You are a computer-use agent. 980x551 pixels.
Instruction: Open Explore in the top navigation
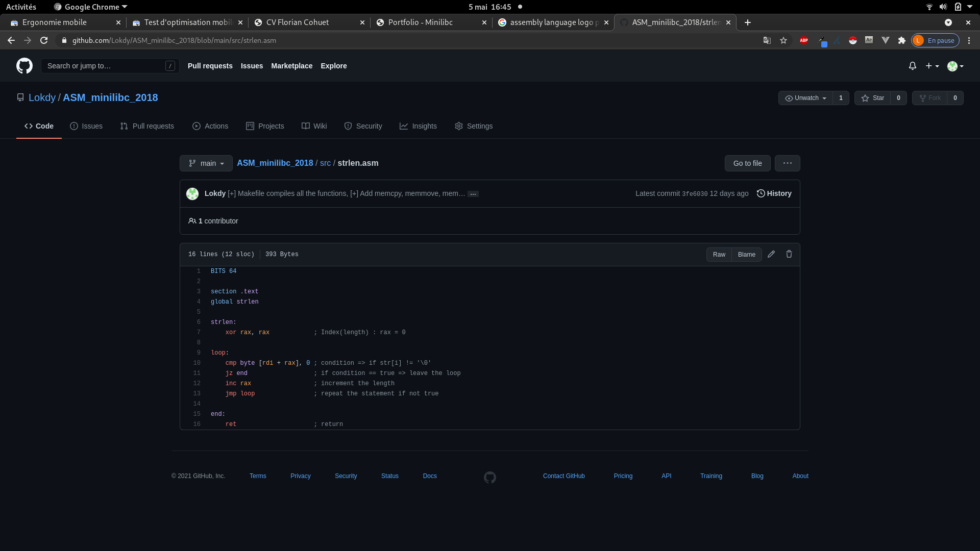click(334, 66)
